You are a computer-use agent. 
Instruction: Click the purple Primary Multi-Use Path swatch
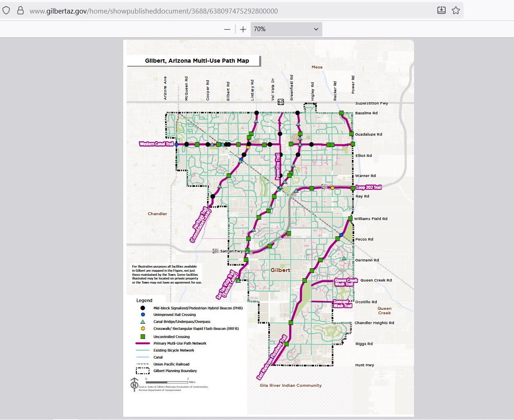click(x=143, y=343)
